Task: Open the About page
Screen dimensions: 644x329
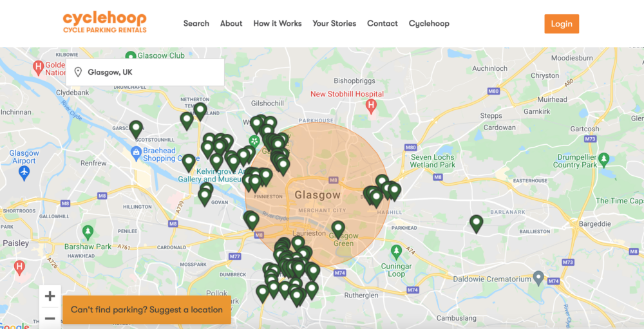Action: pyautogui.click(x=231, y=23)
